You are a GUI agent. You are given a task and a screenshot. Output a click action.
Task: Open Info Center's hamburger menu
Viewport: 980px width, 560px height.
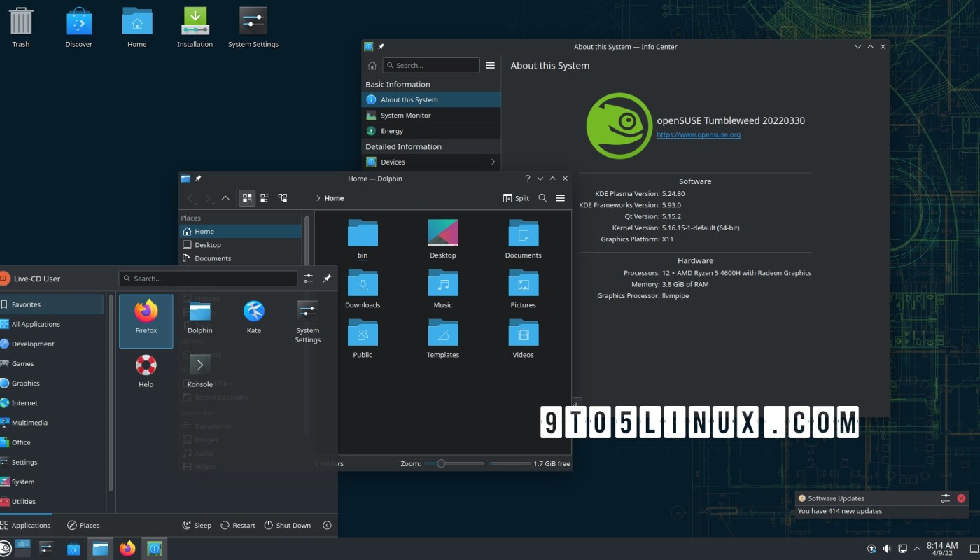491,65
